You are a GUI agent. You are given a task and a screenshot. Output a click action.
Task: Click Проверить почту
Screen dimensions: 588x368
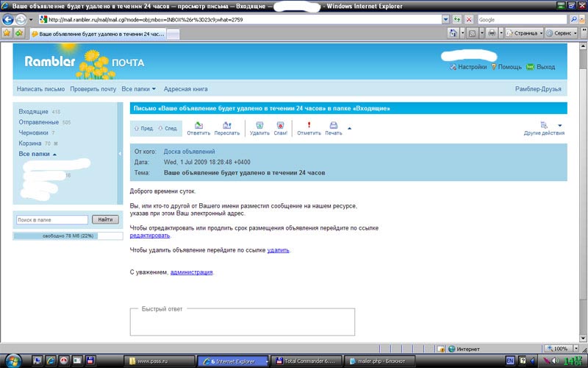93,89
